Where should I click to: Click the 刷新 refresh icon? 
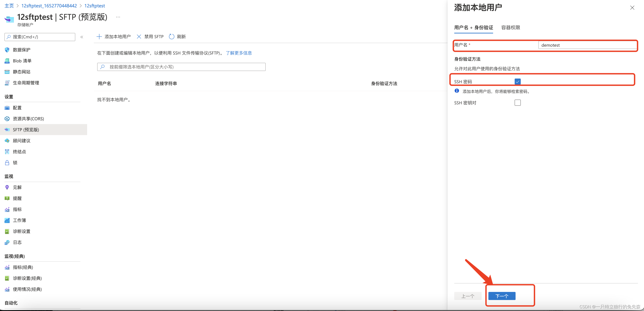click(172, 37)
